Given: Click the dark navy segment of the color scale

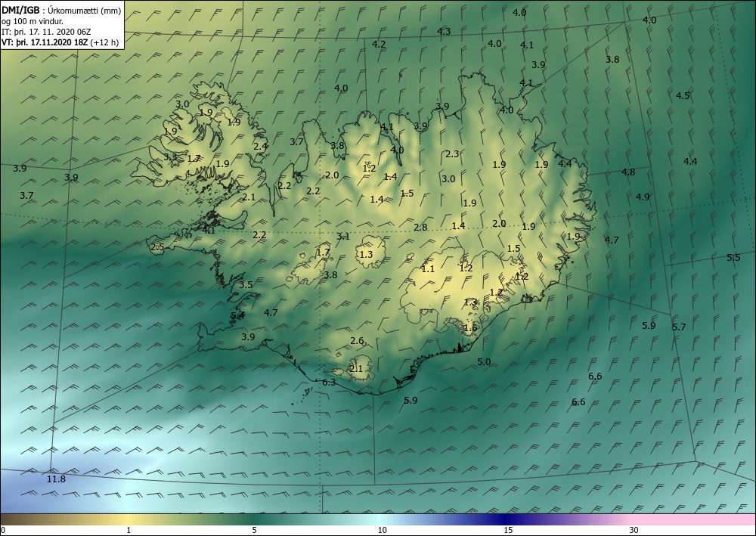Looking at the screenshot, I should point(503,519).
